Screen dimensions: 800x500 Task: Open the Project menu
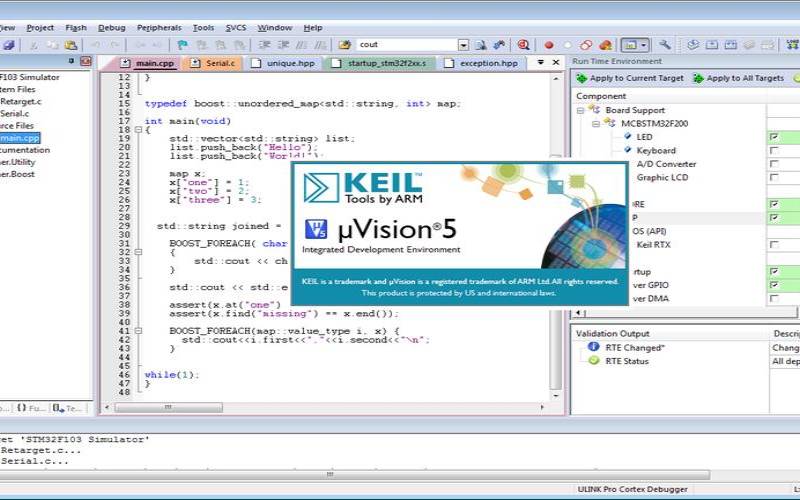[40, 28]
